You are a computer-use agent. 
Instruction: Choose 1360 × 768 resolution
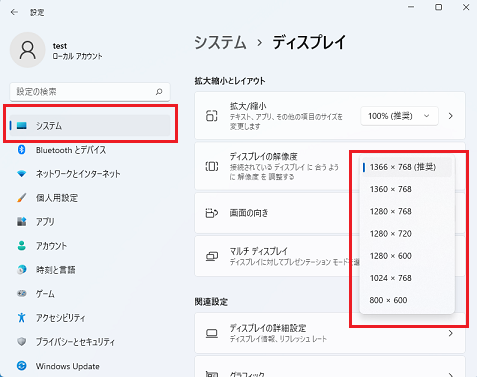[x=407, y=189]
